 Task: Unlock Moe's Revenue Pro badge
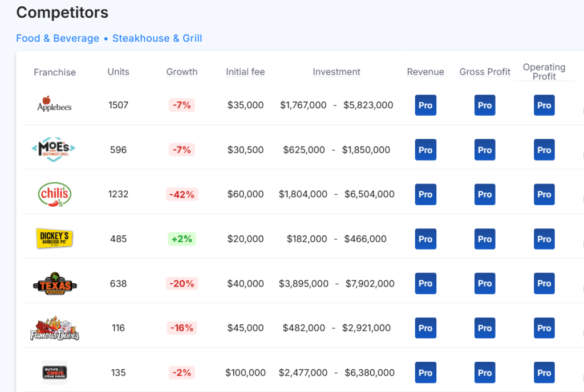(425, 150)
